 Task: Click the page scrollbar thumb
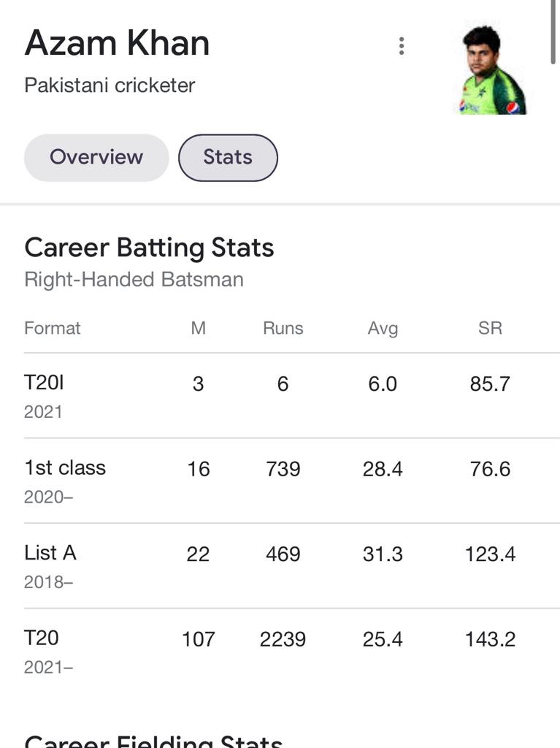coord(553,31)
